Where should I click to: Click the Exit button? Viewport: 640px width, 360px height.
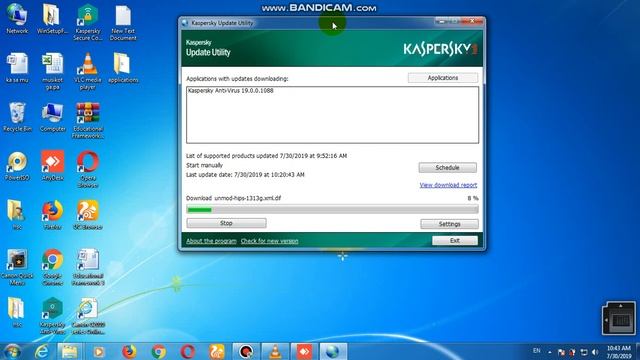(x=455, y=240)
